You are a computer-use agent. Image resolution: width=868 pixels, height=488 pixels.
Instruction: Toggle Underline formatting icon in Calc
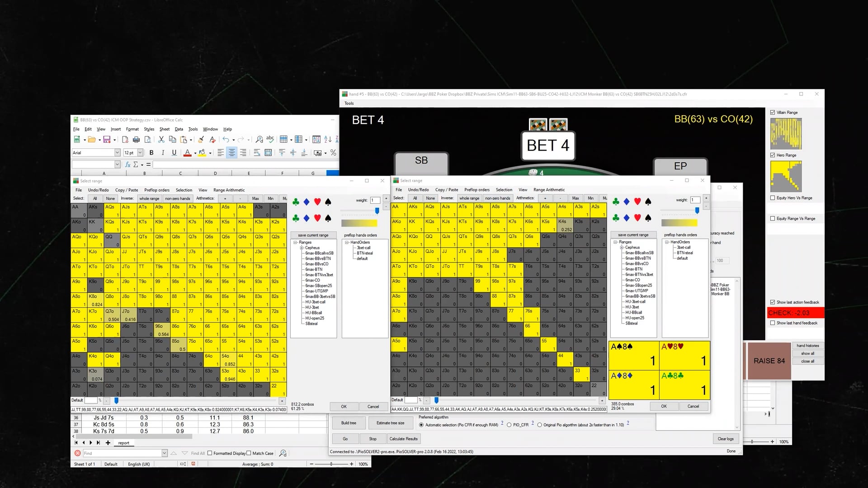[x=175, y=153]
